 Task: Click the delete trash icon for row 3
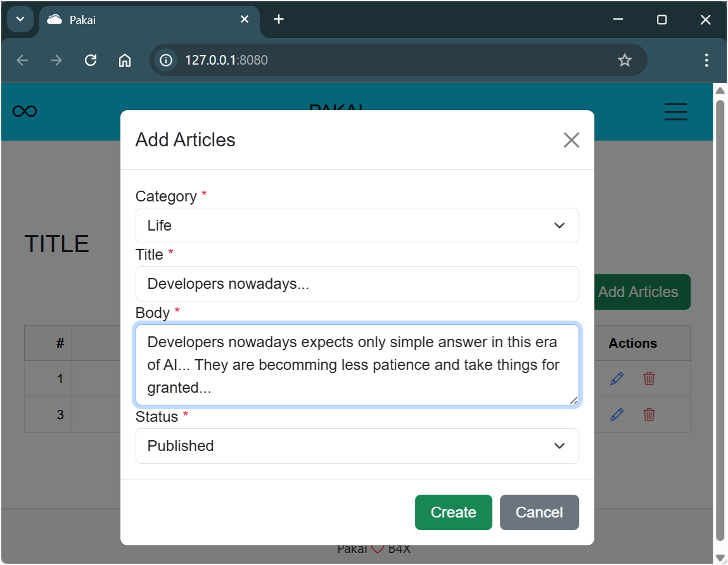point(649,415)
